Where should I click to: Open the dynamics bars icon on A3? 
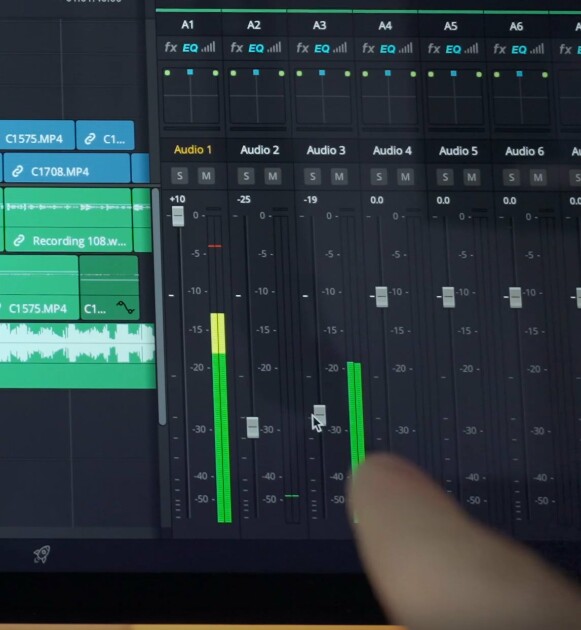340,48
